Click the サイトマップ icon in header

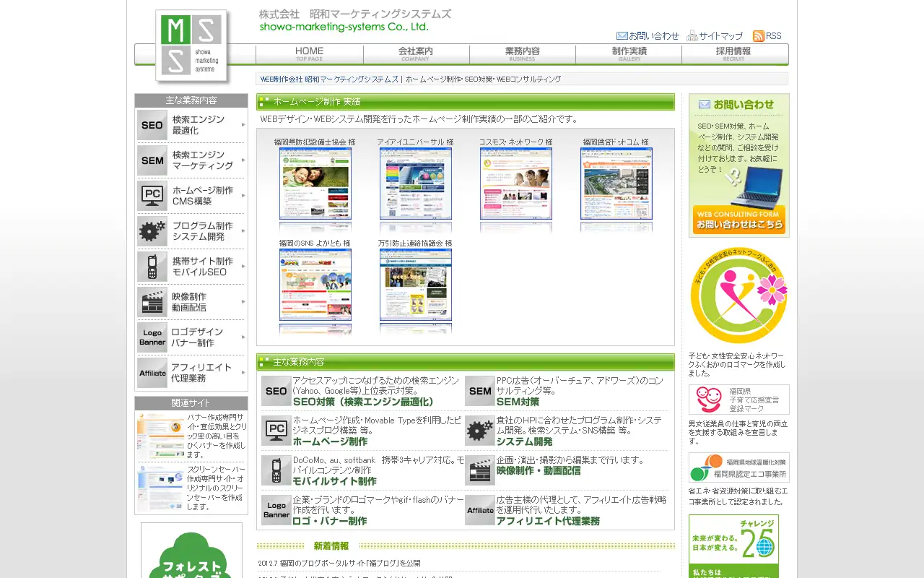692,35
